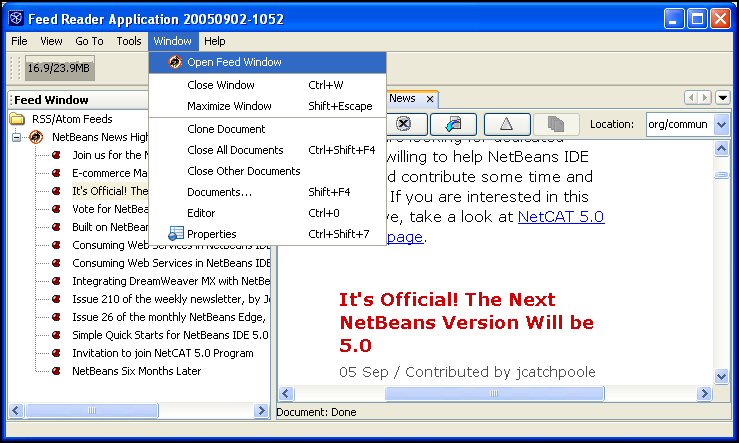Click the Location text field
739x443 pixels.
tap(680, 124)
